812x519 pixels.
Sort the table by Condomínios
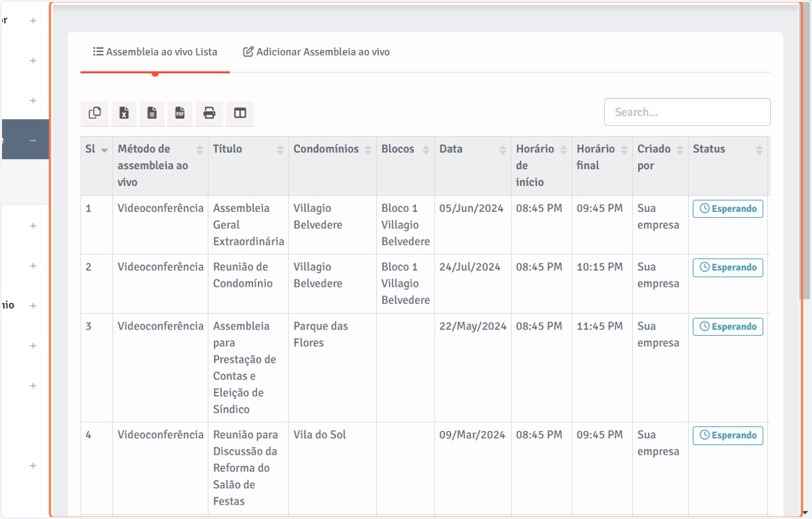(368, 150)
